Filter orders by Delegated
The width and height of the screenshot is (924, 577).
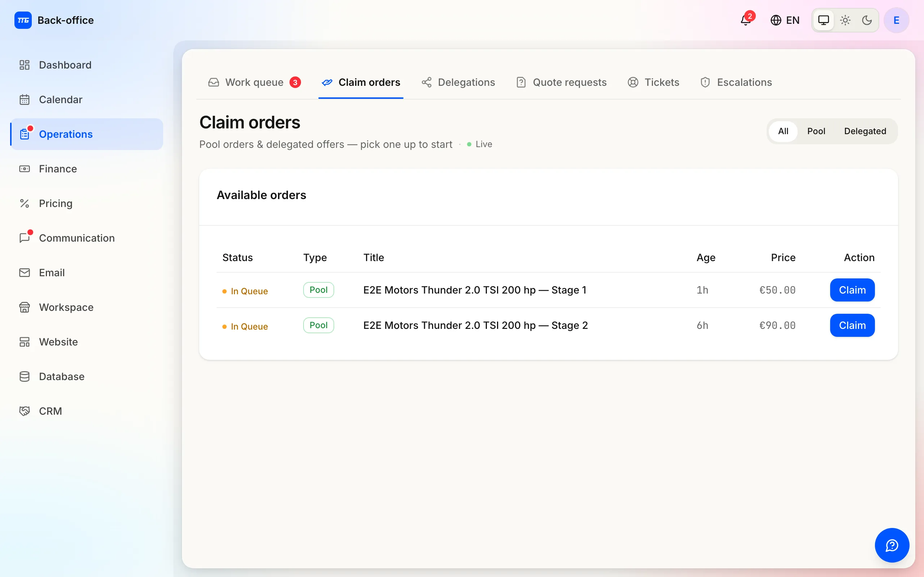coord(865,131)
